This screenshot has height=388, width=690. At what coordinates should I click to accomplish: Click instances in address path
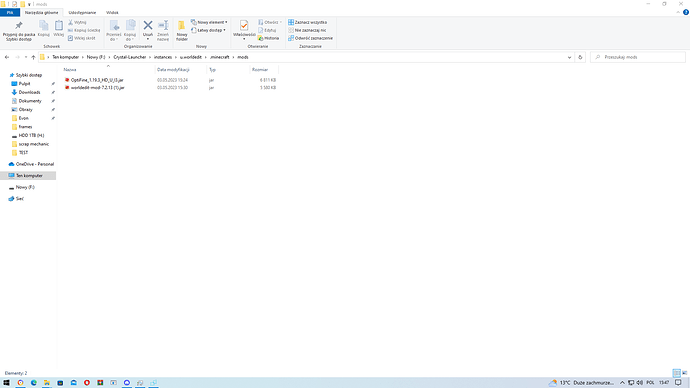tap(163, 57)
